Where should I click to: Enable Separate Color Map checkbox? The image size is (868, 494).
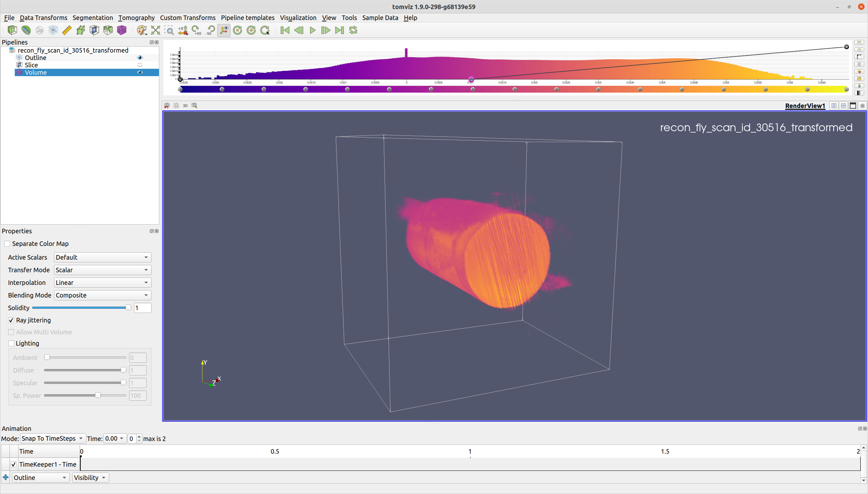pos(7,243)
